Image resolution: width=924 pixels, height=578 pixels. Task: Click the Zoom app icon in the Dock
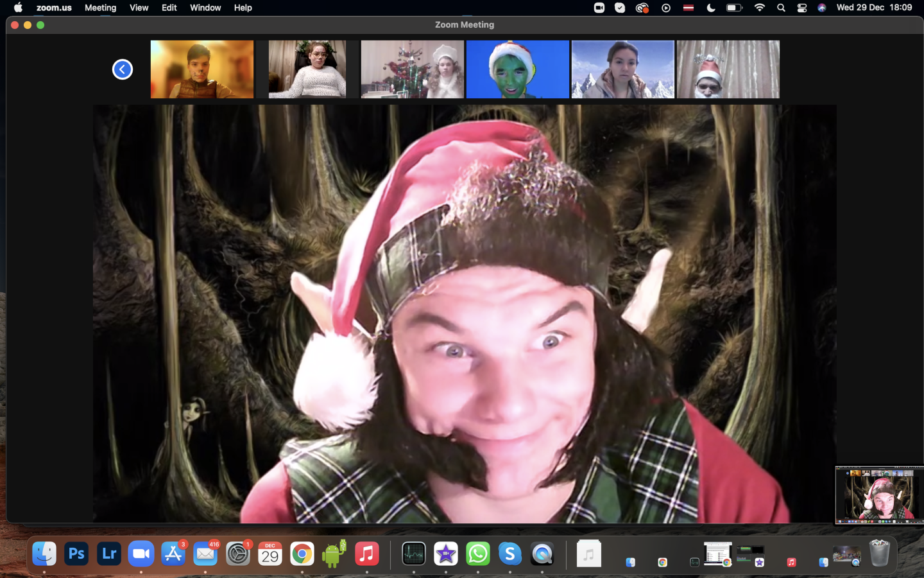point(141,554)
